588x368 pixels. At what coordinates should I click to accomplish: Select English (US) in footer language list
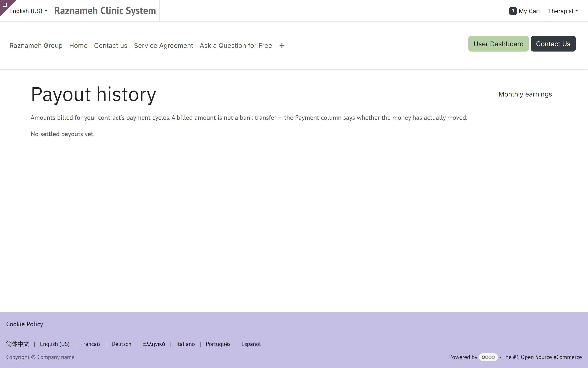[55, 344]
